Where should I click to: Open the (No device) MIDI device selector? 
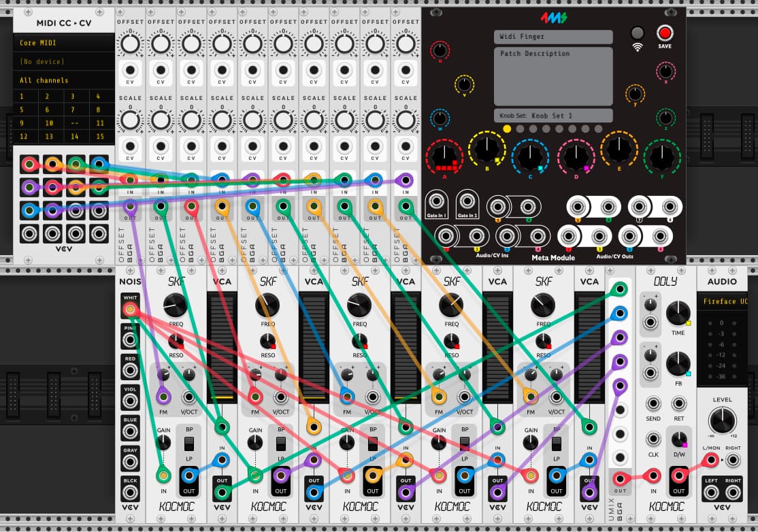[64, 61]
